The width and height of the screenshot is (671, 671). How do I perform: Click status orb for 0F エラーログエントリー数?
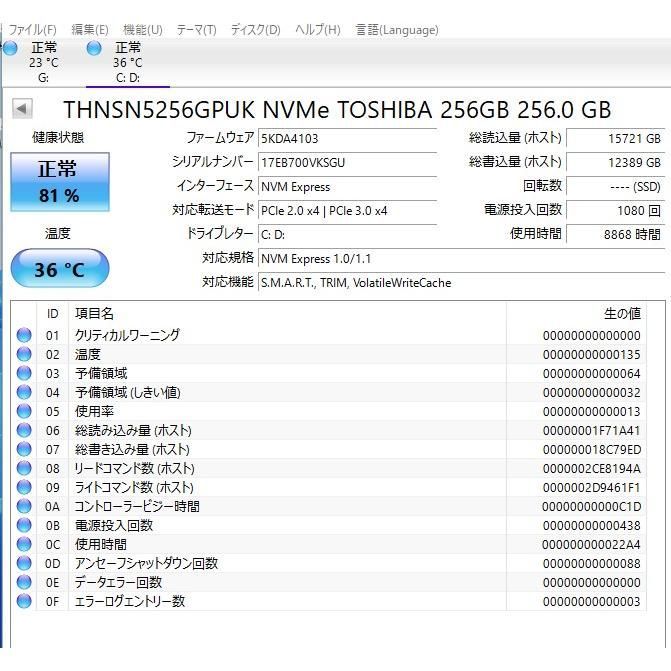coord(24,601)
